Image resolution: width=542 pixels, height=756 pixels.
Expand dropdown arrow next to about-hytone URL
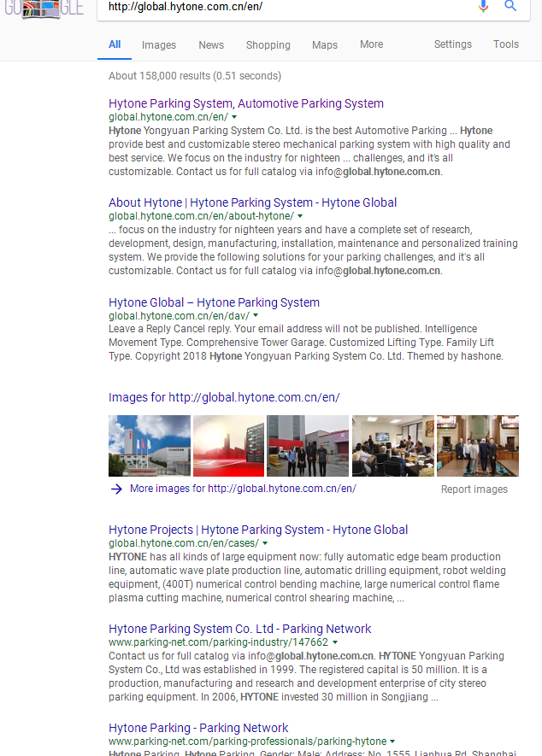(300, 216)
